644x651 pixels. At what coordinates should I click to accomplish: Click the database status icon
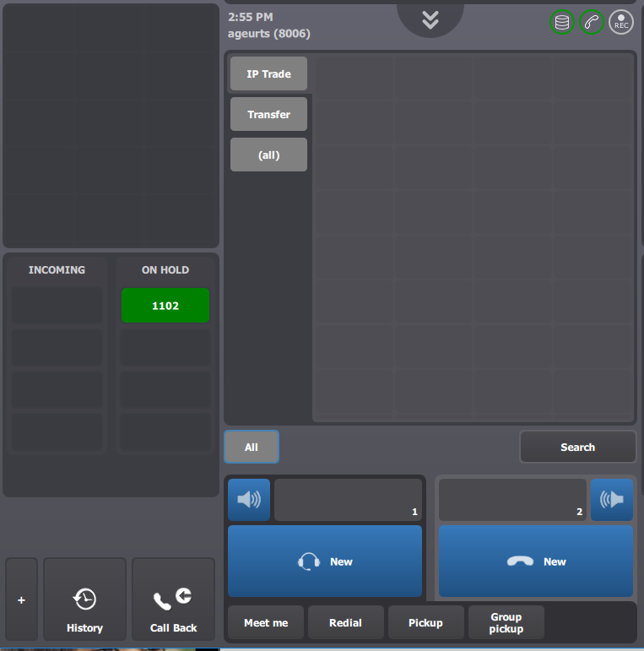562,22
